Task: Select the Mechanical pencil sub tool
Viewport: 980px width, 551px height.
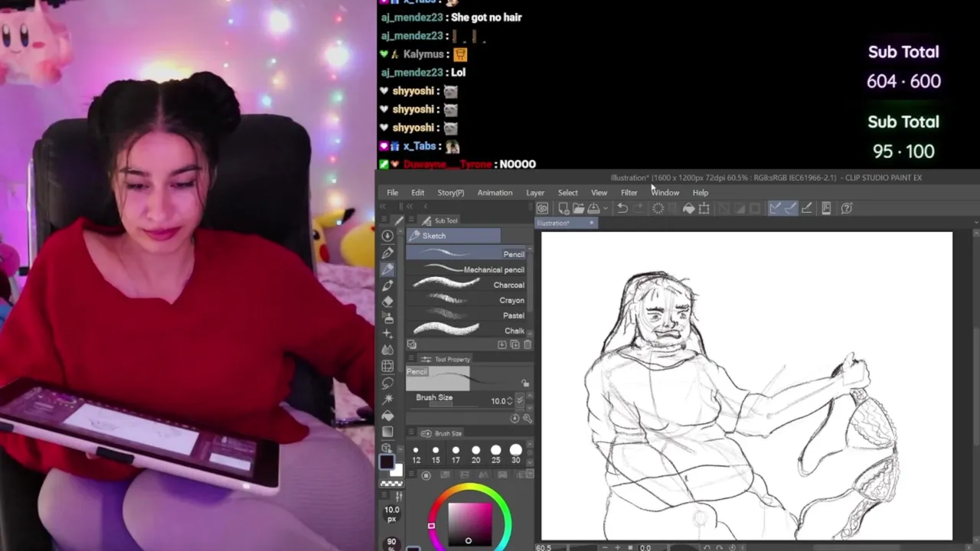Action: click(x=465, y=269)
